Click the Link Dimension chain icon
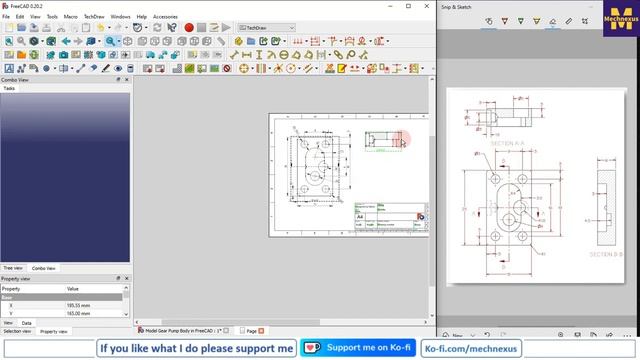640x360 pixels. pos(338,55)
